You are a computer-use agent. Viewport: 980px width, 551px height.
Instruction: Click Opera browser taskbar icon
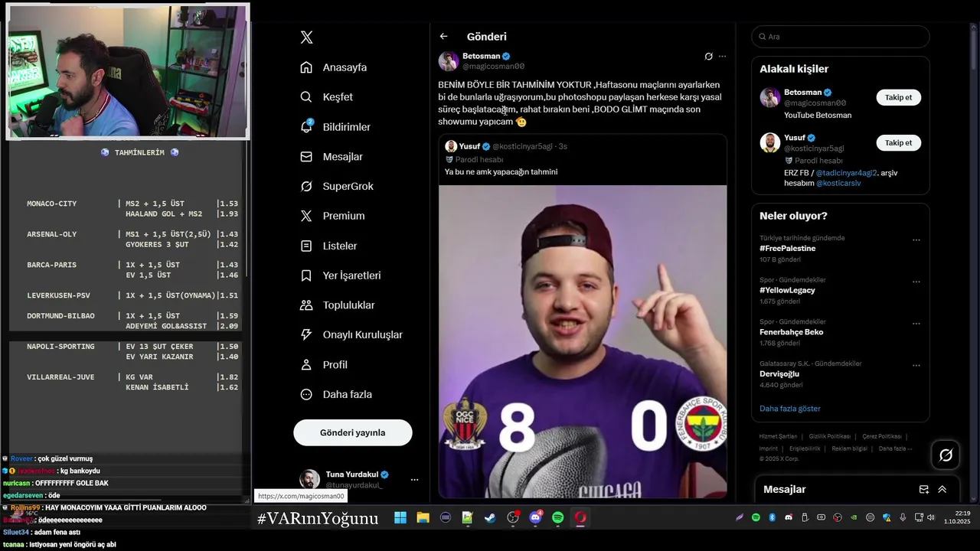pyautogui.click(x=580, y=518)
